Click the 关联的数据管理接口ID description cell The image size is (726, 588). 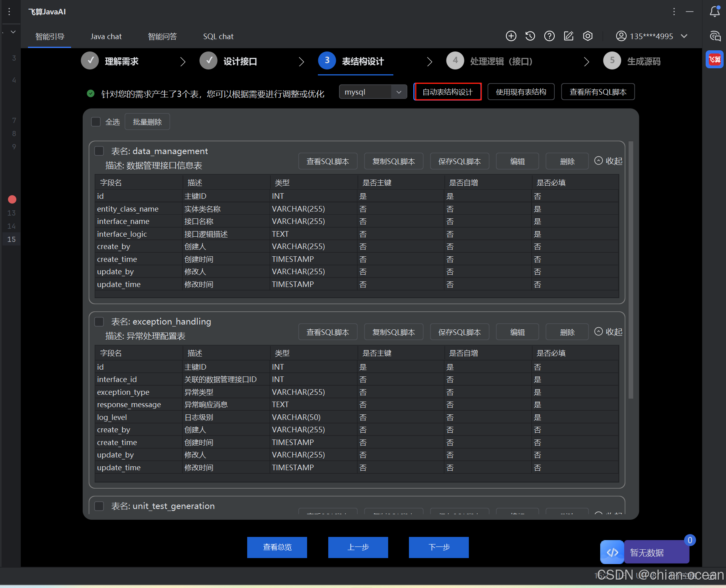tap(226, 379)
